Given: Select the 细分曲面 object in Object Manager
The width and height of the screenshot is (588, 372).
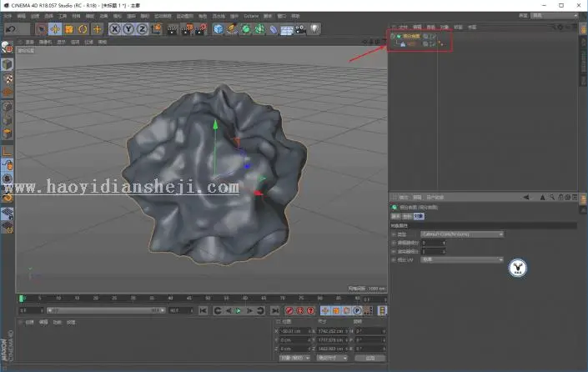Looking at the screenshot, I should (x=411, y=36).
